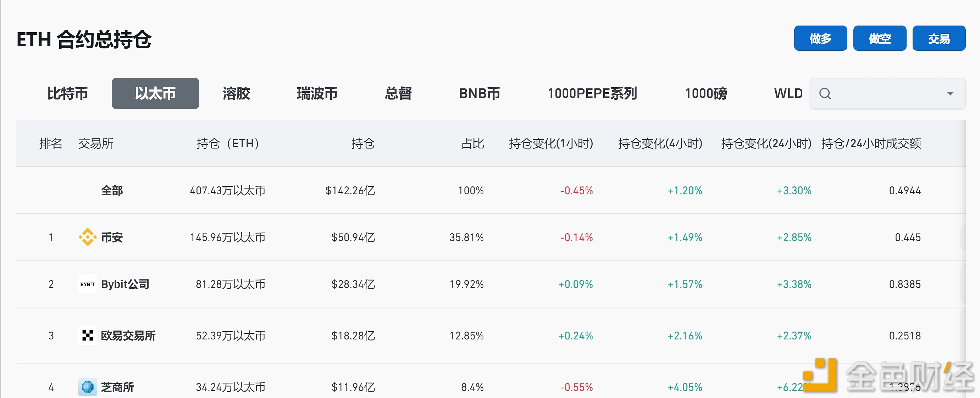The height and width of the screenshot is (398, 980).
Task: Click the -0.55% change cell
Action: pos(576,387)
